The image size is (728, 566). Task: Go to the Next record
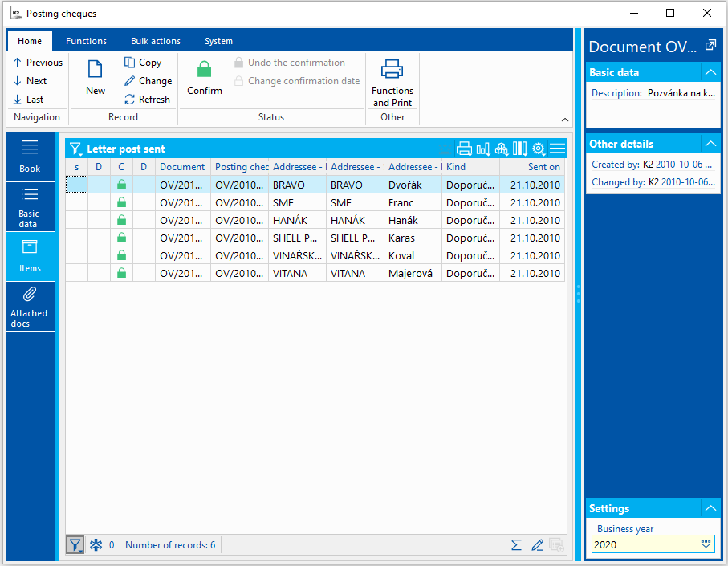click(31, 81)
